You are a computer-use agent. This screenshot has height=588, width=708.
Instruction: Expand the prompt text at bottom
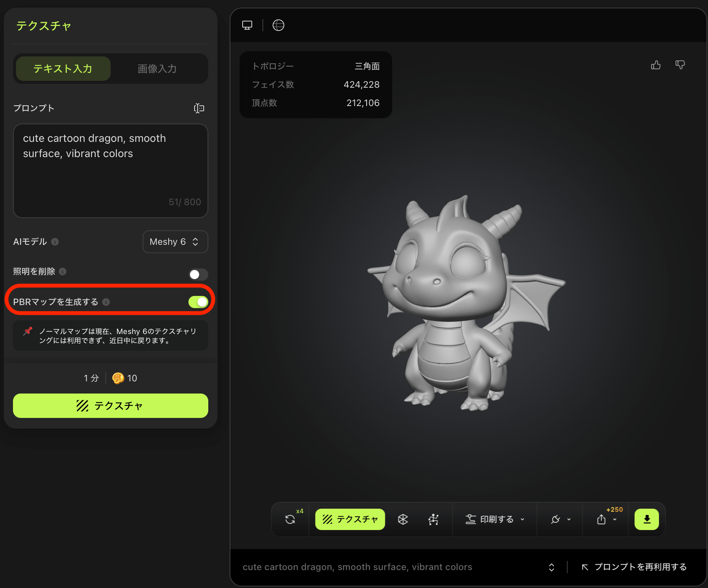pos(552,567)
